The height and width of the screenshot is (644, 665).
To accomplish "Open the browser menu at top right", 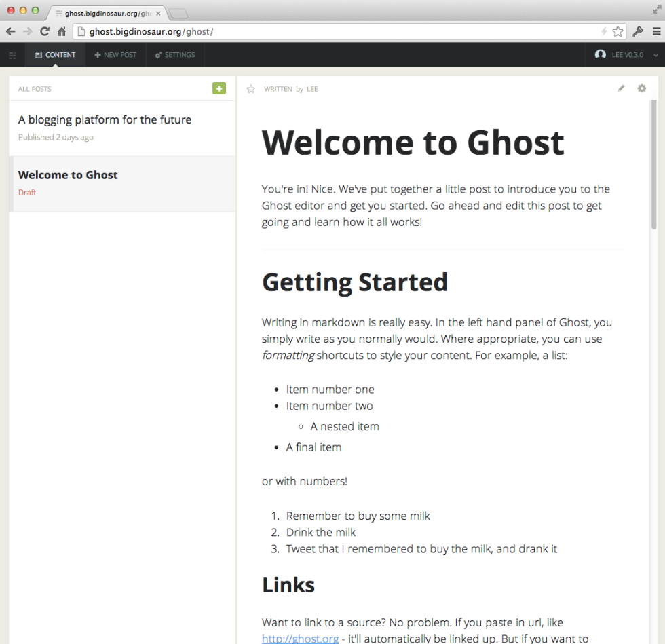I will pyautogui.click(x=656, y=31).
